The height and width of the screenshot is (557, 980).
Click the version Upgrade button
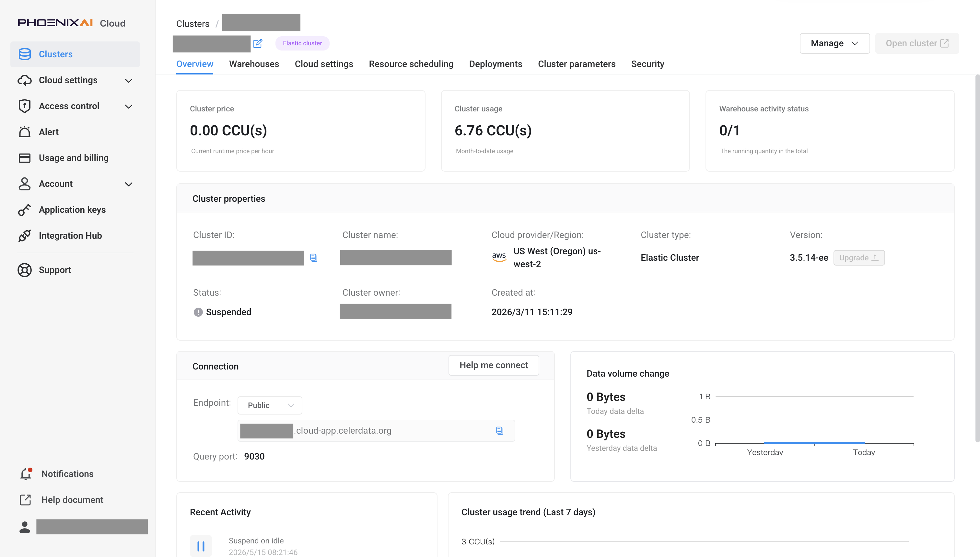pyautogui.click(x=859, y=257)
